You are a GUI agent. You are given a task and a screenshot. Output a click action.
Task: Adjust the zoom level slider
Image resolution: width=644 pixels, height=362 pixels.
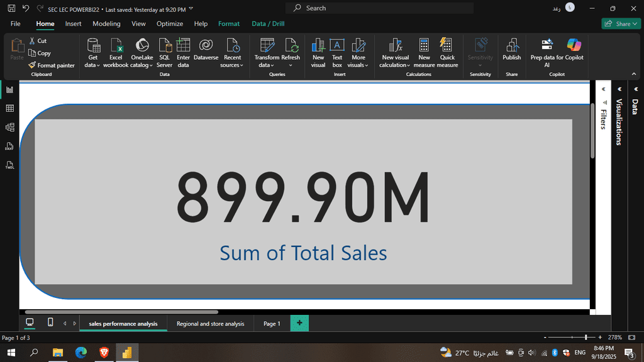pos(586,337)
